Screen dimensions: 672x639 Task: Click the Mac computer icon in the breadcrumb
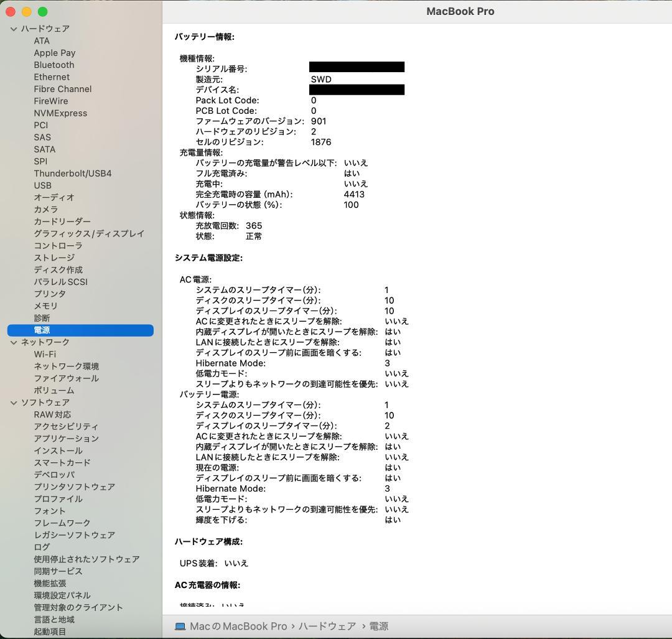pos(180,626)
